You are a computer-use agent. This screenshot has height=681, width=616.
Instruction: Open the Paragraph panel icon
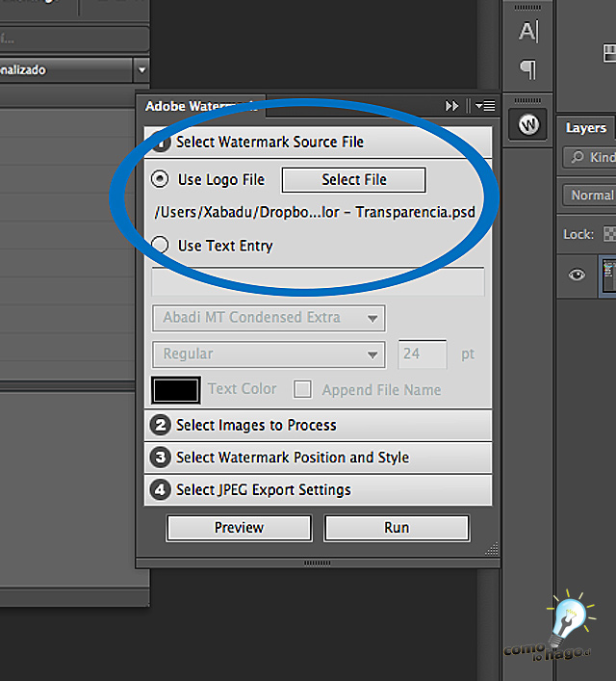tap(528, 69)
